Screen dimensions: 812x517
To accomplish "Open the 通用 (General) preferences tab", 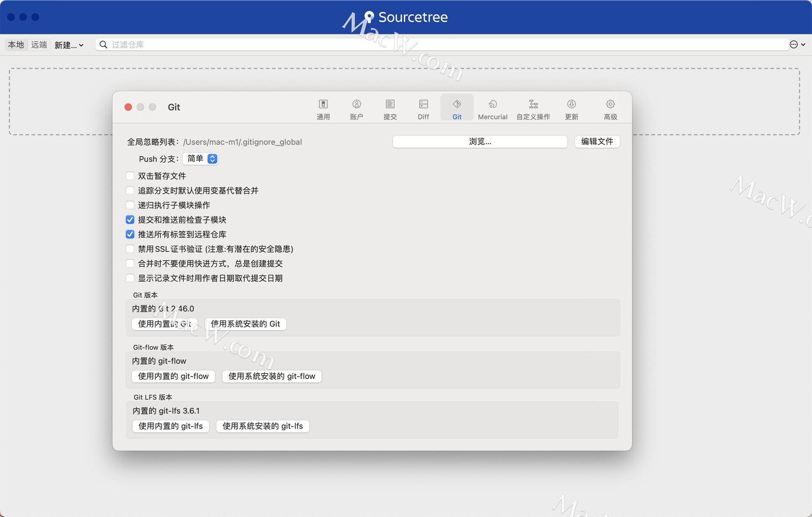I will [x=323, y=109].
